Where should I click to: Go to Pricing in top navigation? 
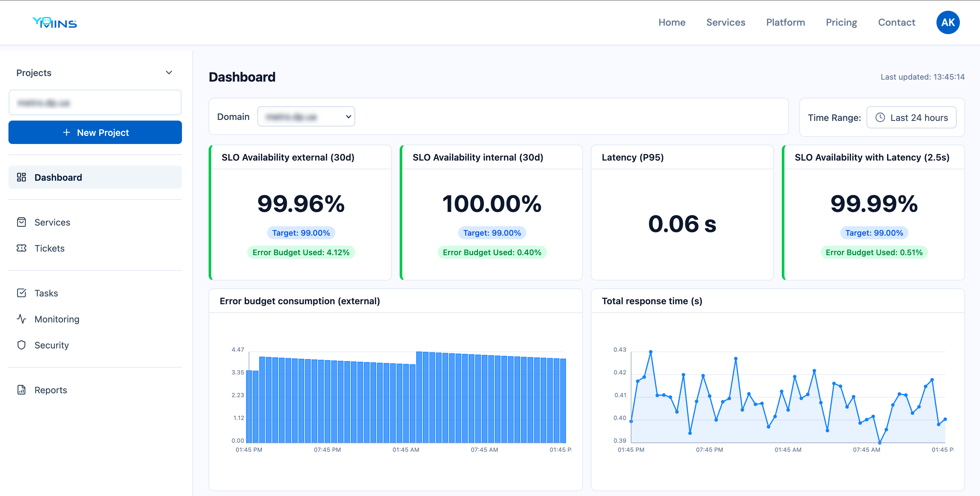841,22
